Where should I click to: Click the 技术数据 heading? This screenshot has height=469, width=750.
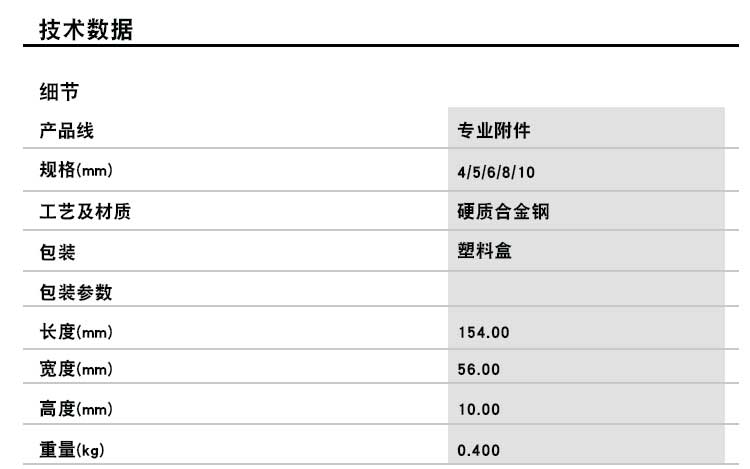pos(86,30)
